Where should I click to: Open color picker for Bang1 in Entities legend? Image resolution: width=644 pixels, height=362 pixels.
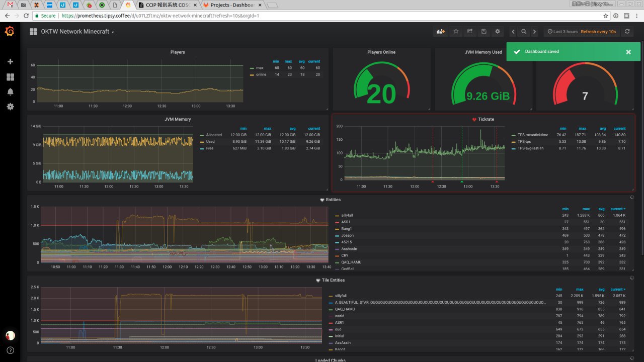point(338,229)
